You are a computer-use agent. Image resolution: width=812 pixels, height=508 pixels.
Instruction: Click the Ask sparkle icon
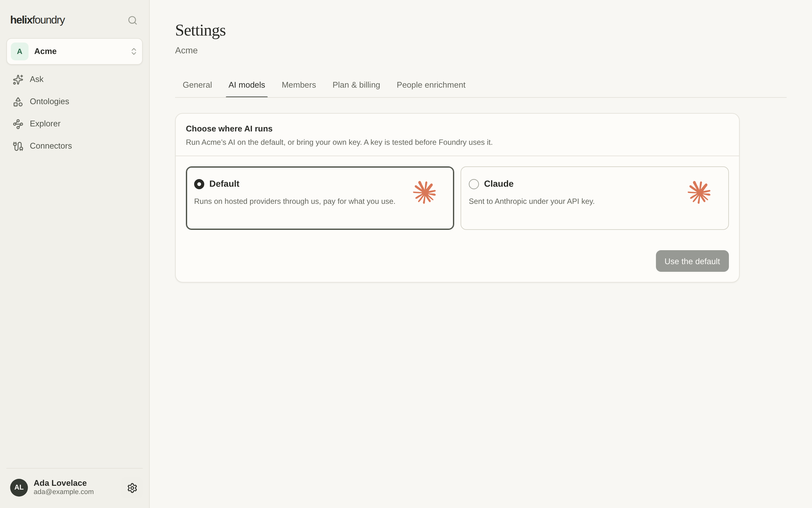tap(18, 79)
